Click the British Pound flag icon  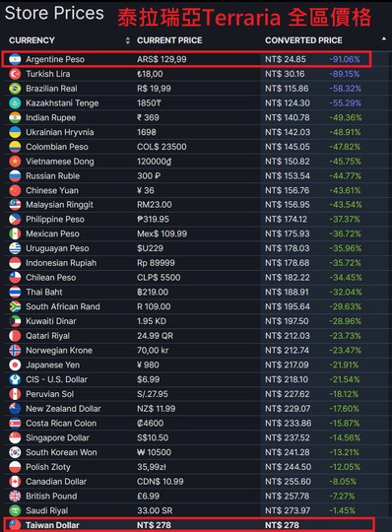pyautogui.click(x=15, y=496)
